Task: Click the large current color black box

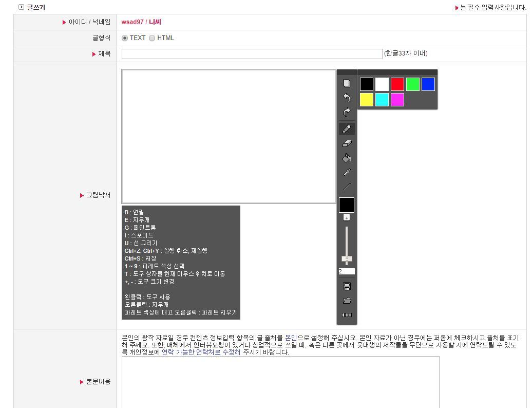Action: click(x=347, y=205)
